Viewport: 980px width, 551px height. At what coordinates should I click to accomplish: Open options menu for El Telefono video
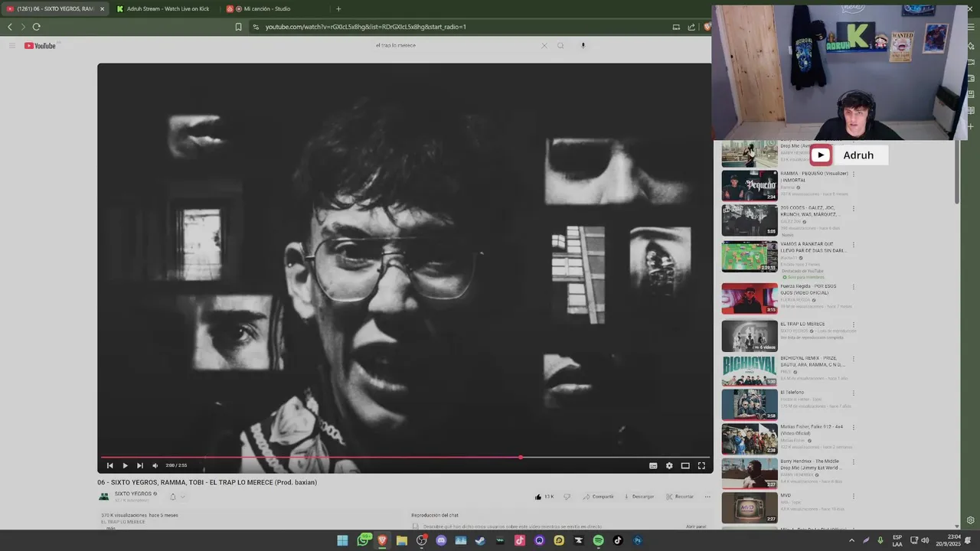[x=854, y=393]
